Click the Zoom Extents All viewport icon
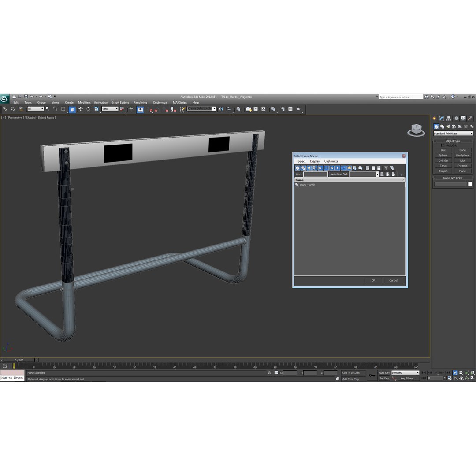 (472, 372)
